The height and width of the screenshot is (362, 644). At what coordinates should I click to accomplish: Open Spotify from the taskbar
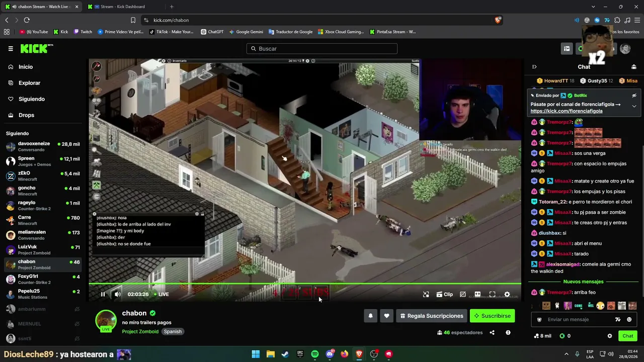[315, 354]
